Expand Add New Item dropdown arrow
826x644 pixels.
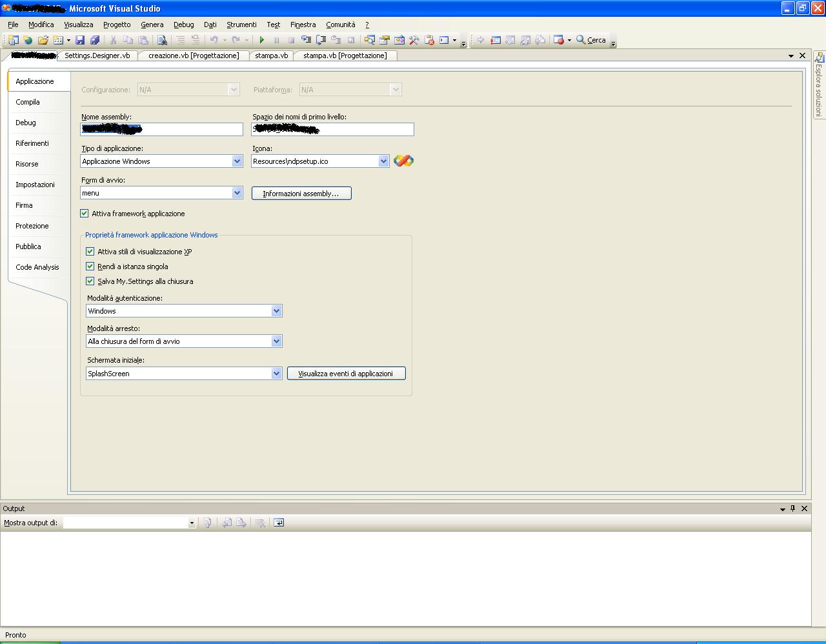tap(68, 40)
